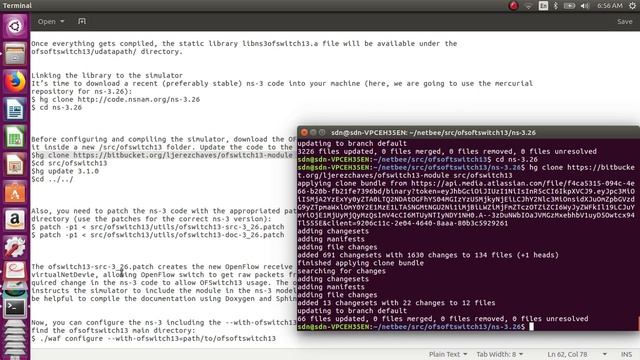Open LibreOffice Writer from the dock

[15, 109]
